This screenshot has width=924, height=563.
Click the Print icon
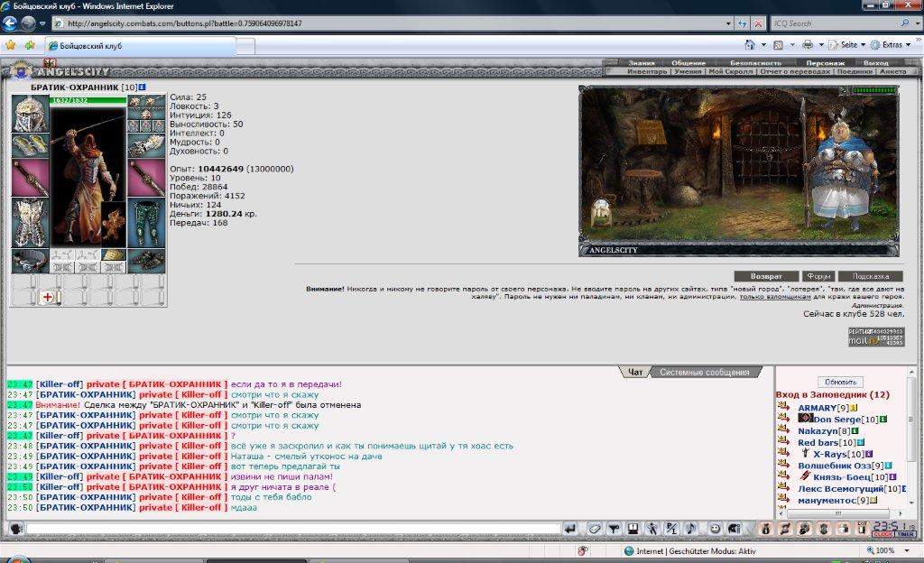[x=808, y=45]
